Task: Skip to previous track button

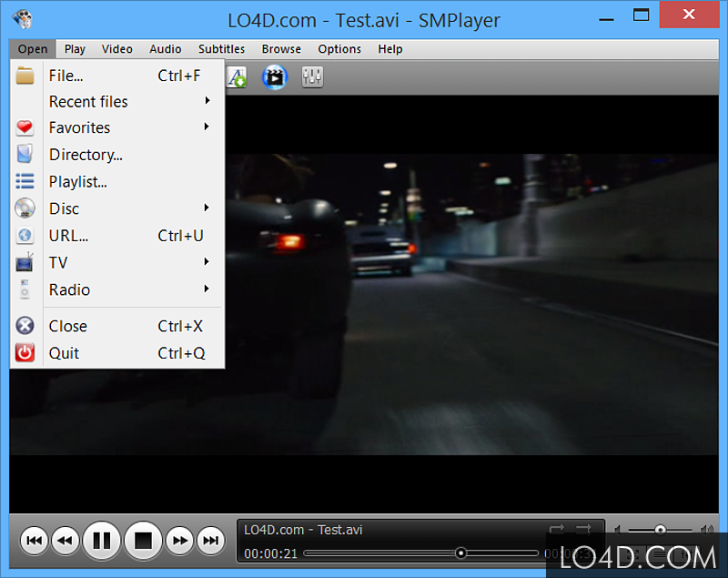Action: [35, 541]
